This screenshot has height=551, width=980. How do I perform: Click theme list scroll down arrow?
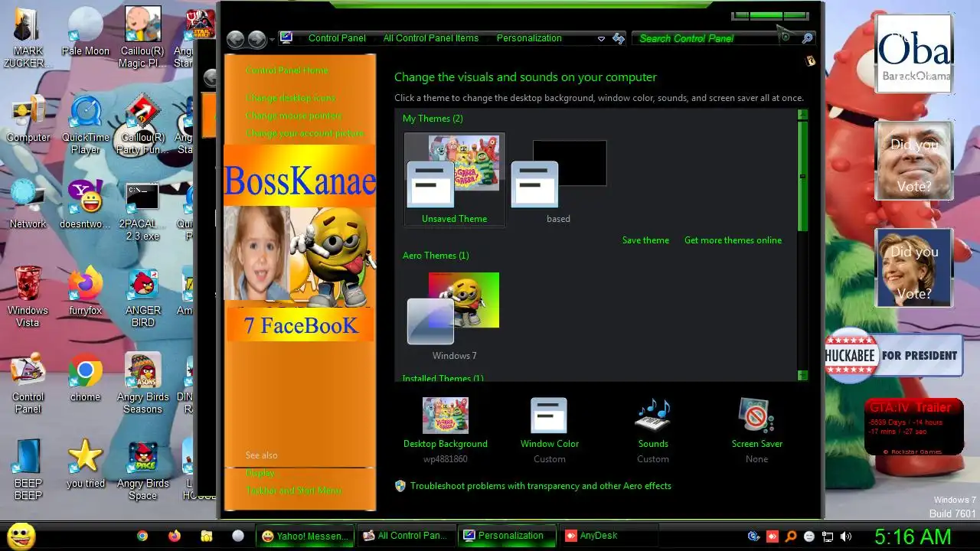(802, 375)
